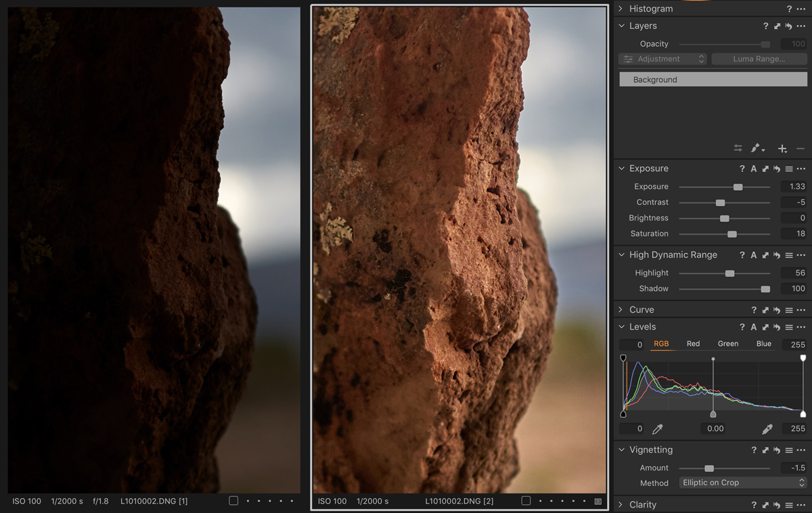Expand the Histogram panel

click(x=621, y=9)
